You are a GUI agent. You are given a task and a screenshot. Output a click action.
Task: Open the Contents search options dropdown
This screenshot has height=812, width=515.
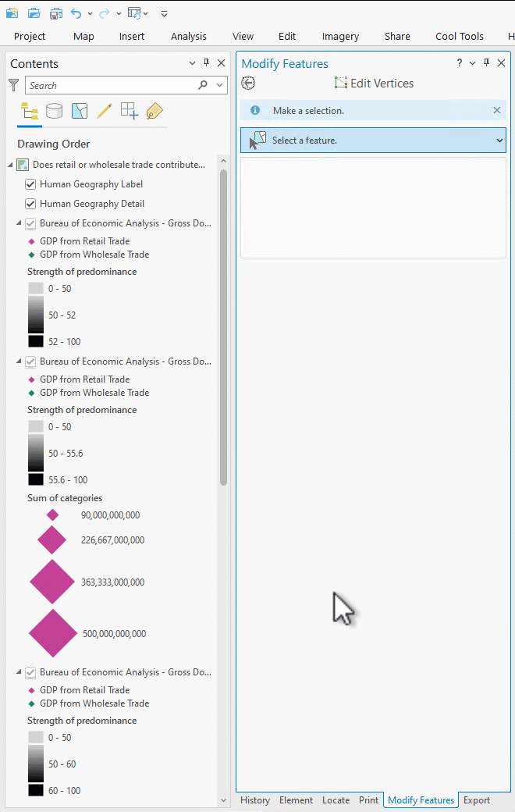point(220,85)
